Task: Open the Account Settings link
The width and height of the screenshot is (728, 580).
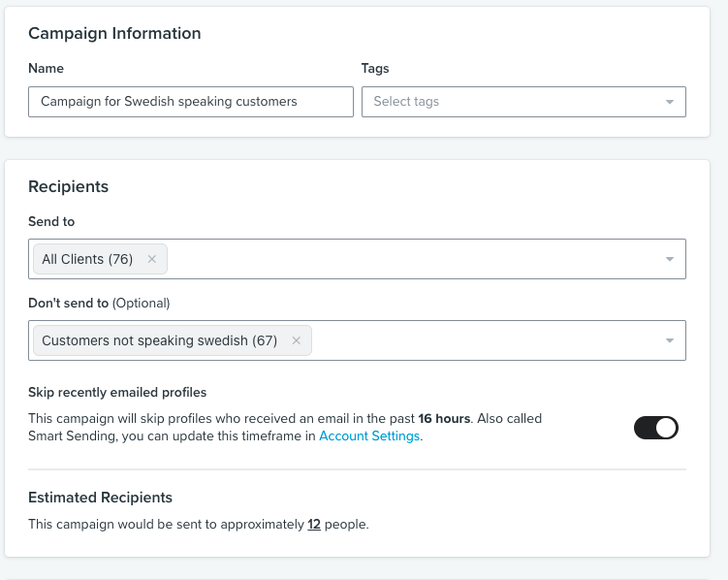Action: point(369,436)
